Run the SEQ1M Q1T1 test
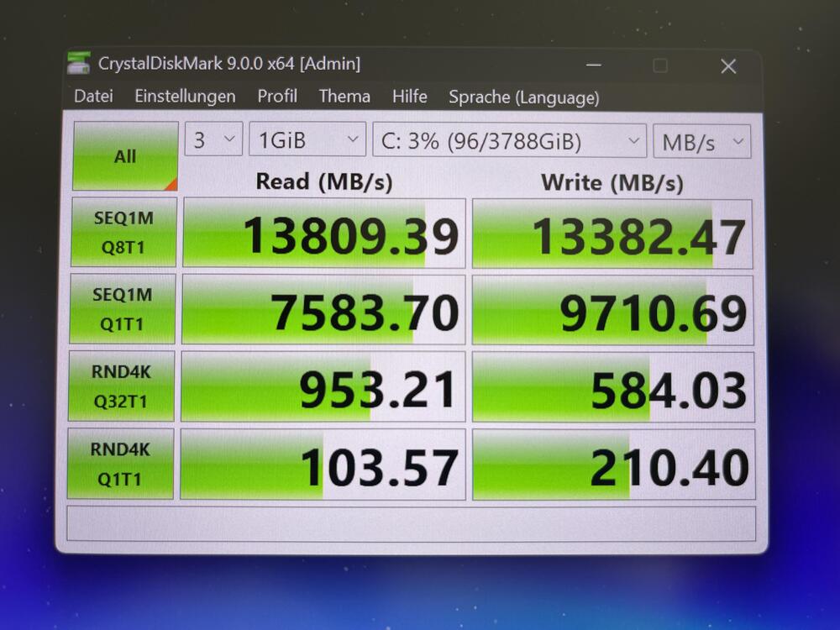Image resolution: width=840 pixels, height=630 pixels. point(123,309)
